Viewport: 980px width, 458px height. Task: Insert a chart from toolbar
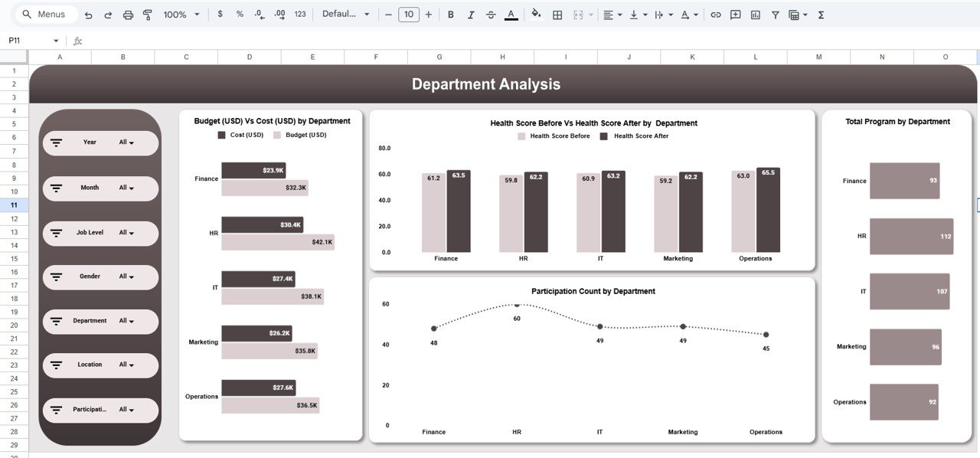coord(756,15)
